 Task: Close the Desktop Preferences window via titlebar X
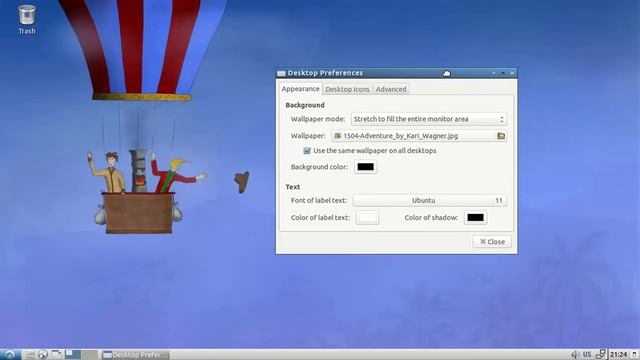[512, 73]
